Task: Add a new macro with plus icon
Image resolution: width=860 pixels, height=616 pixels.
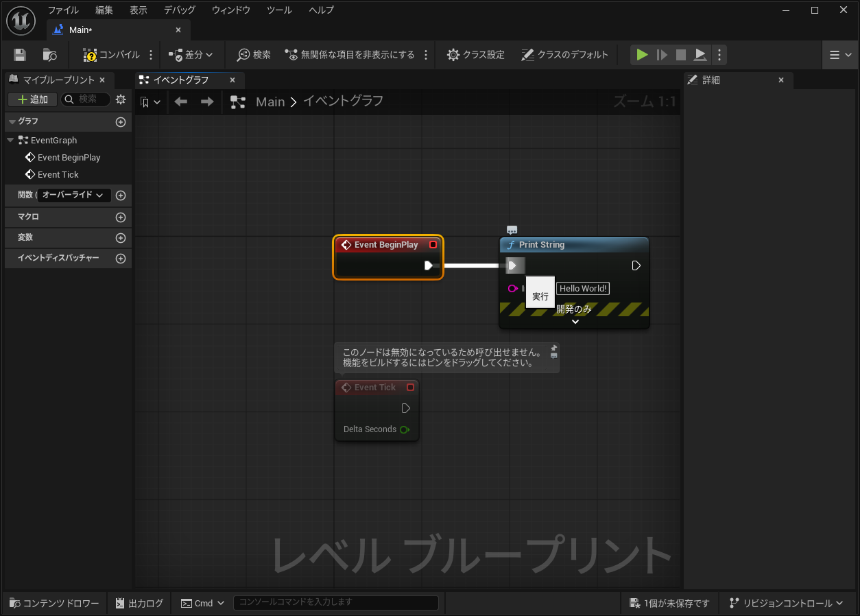Action: click(x=121, y=217)
